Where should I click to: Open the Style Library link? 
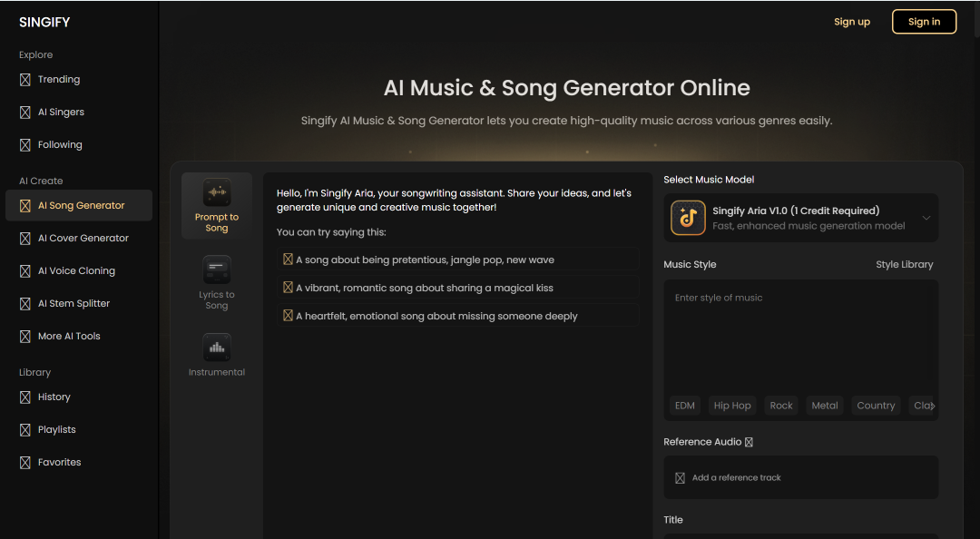[905, 264]
